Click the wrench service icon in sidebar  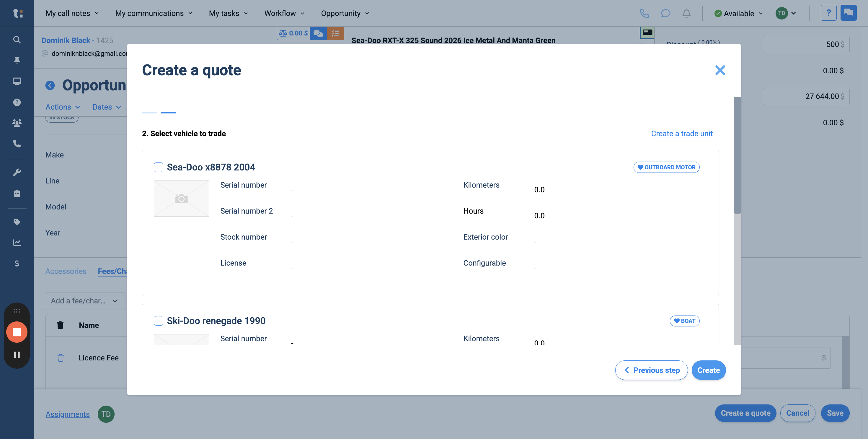click(17, 172)
